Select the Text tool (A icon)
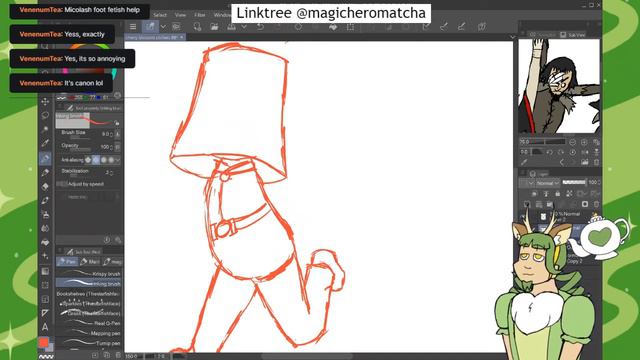640x360 pixels. (45, 327)
